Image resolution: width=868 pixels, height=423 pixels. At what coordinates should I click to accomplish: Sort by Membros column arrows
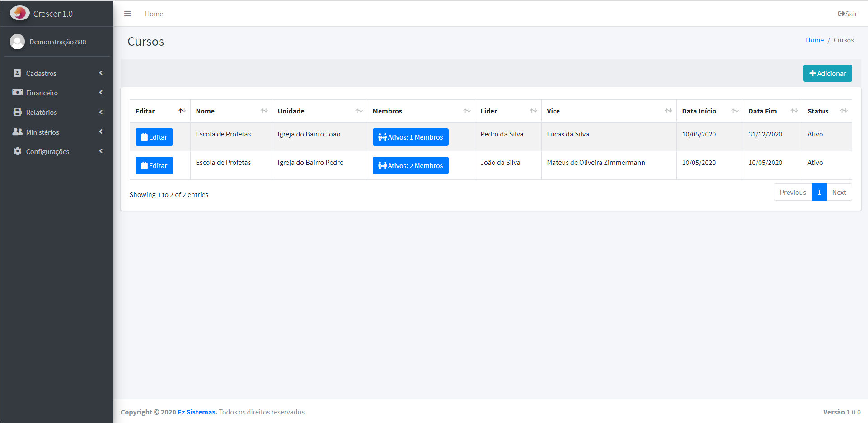(467, 111)
